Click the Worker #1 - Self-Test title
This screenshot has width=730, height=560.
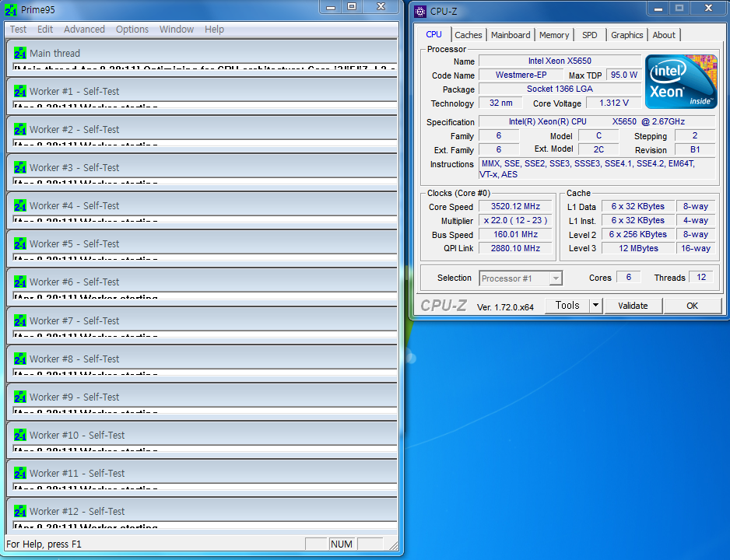75,91
